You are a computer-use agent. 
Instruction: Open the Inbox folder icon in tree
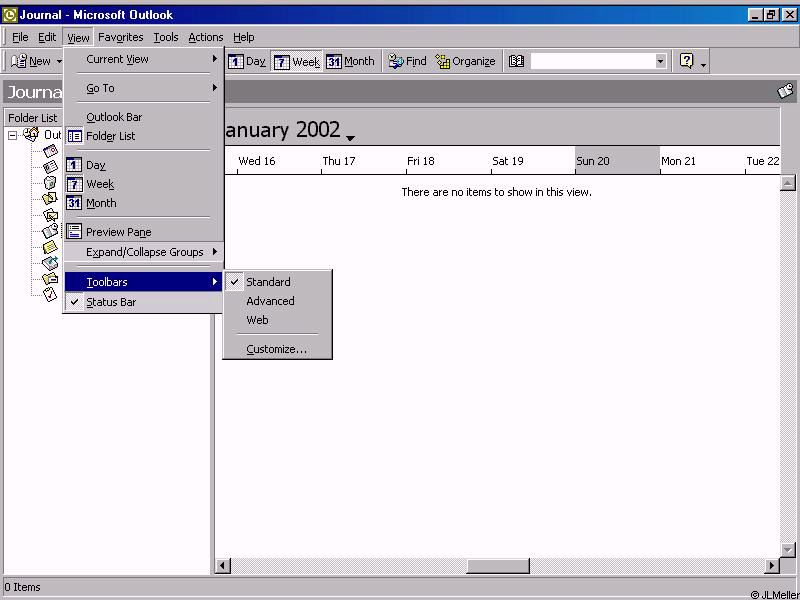[50, 215]
